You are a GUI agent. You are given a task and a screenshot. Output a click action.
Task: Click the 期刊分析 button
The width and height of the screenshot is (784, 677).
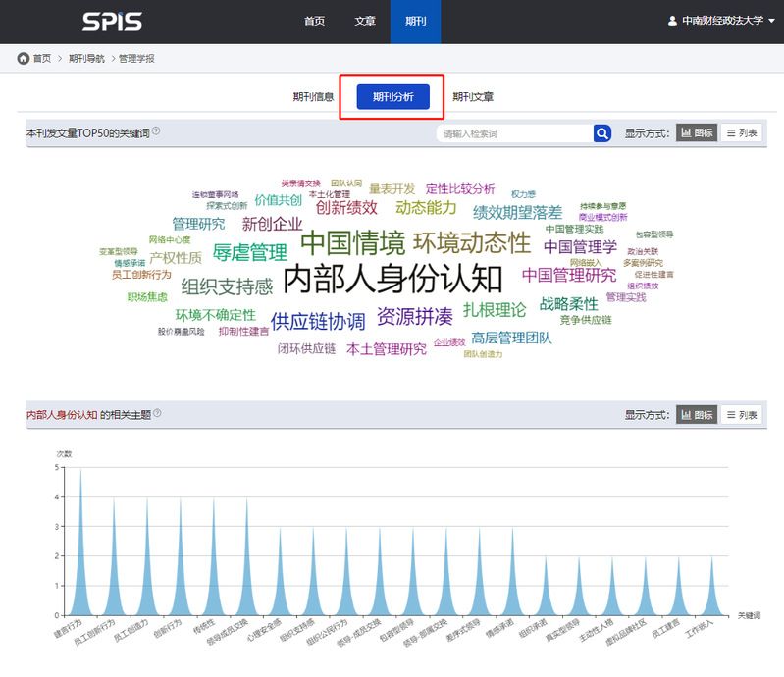[x=392, y=97]
